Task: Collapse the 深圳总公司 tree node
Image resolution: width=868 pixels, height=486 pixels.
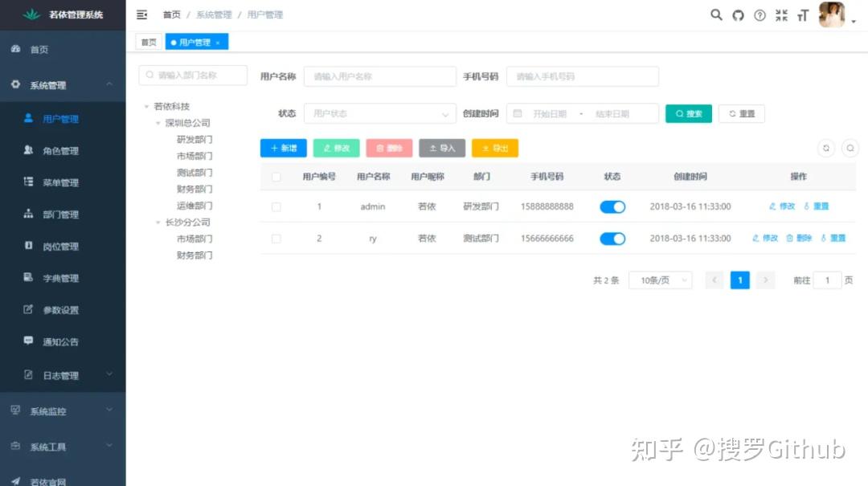Action: point(158,122)
